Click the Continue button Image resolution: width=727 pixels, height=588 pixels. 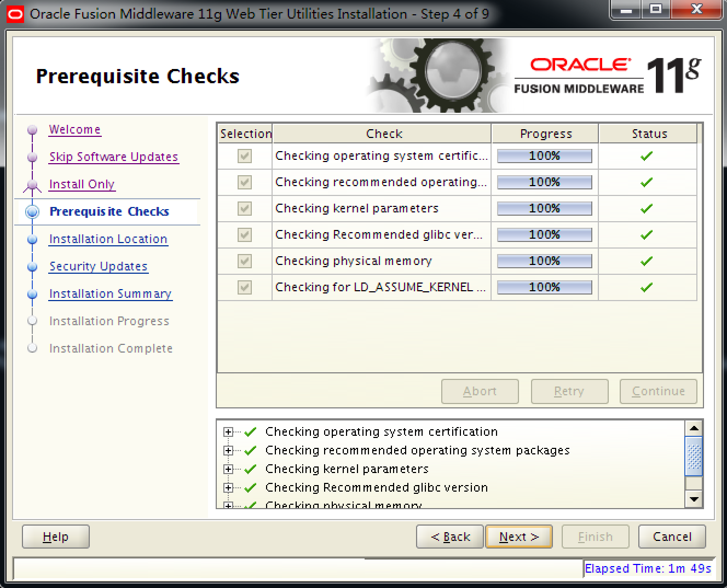pos(659,391)
